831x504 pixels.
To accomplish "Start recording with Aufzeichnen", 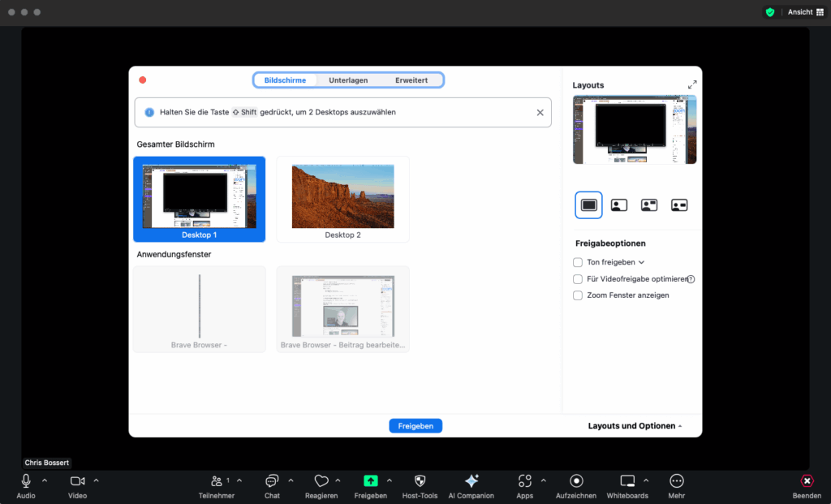I will [576, 481].
